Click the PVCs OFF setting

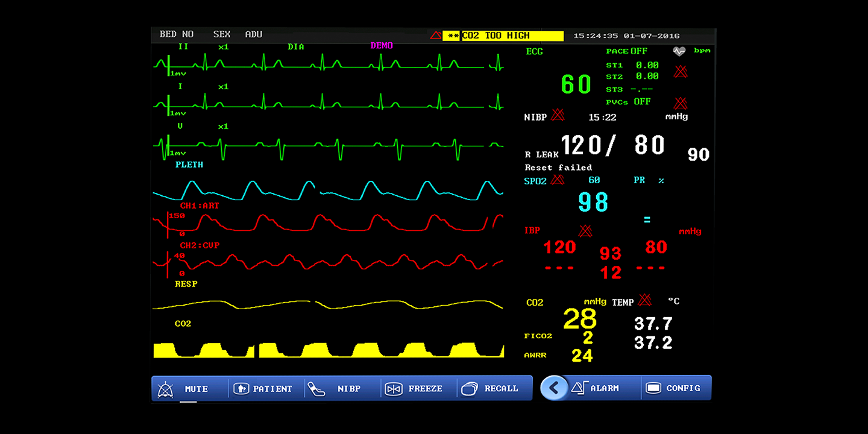pos(629,102)
